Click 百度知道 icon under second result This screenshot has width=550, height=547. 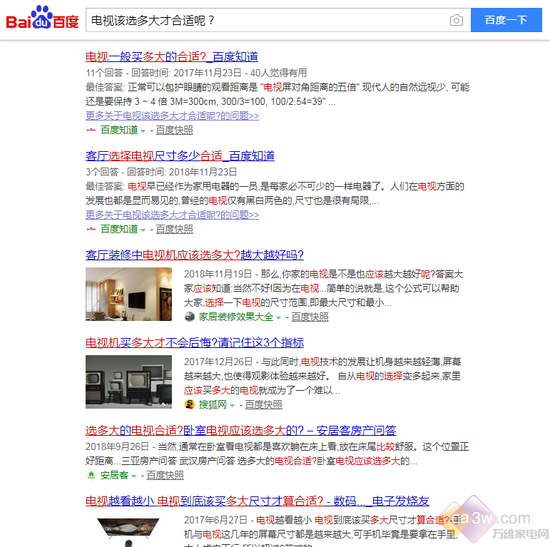91,229
